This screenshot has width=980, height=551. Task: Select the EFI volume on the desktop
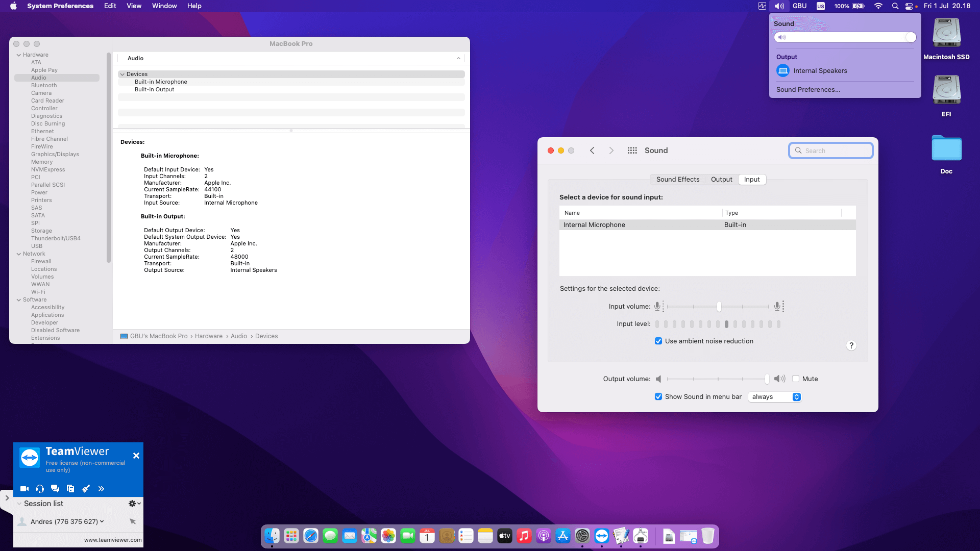click(946, 90)
